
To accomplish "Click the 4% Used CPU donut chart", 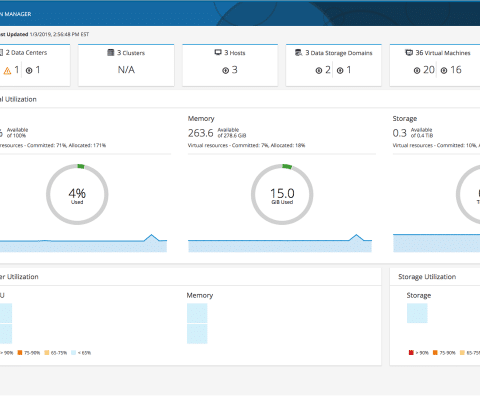I will 77,194.
